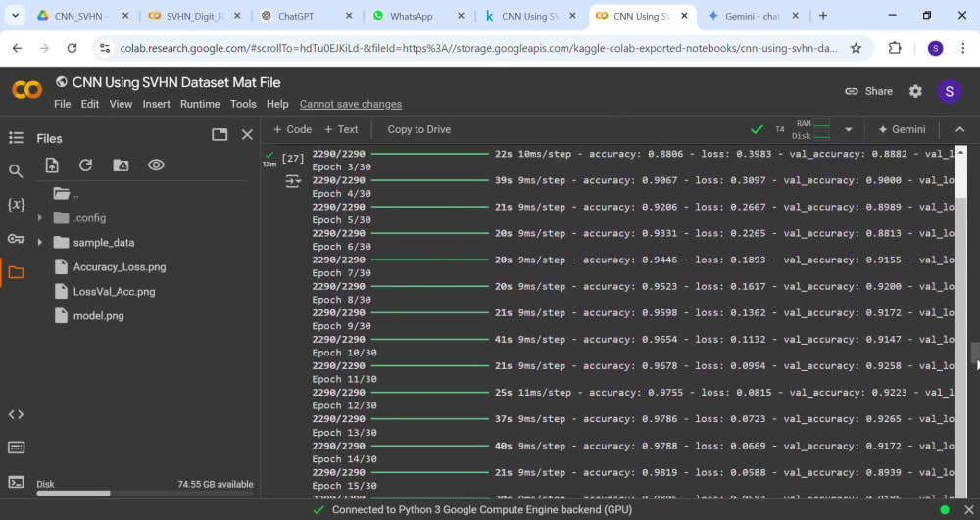Viewport: 980px width, 520px height.
Task: Open the File menu
Action: pyautogui.click(x=62, y=104)
